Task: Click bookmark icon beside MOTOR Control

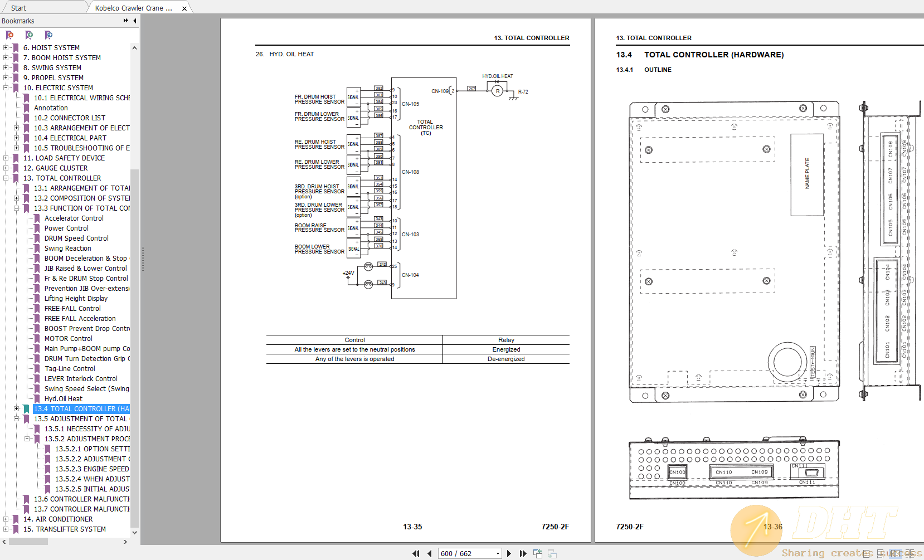Action: tap(37, 339)
